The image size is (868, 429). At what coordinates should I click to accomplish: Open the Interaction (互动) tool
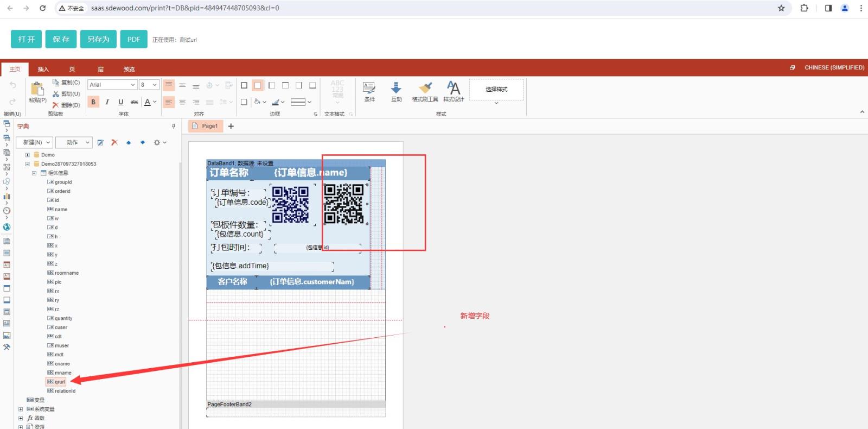click(397, 92)
